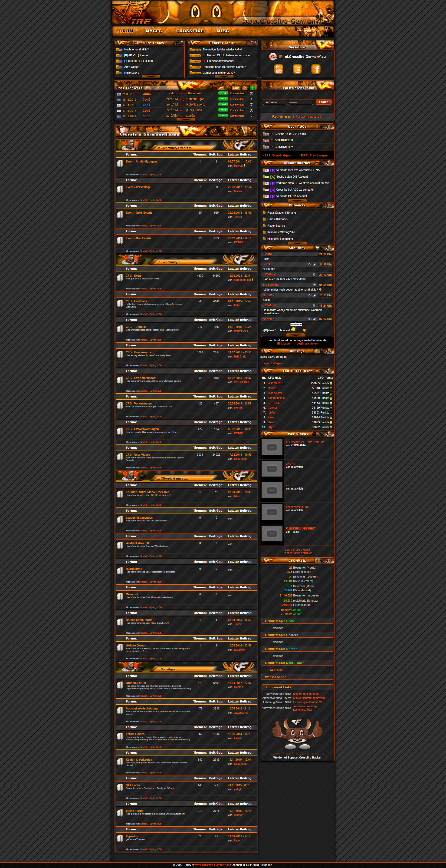This screenshot has width=446, height=868.
Task: Click 'entsorgedeinauto.de' sponsored link
Action: pyautogui.click(x=306, y=694)
